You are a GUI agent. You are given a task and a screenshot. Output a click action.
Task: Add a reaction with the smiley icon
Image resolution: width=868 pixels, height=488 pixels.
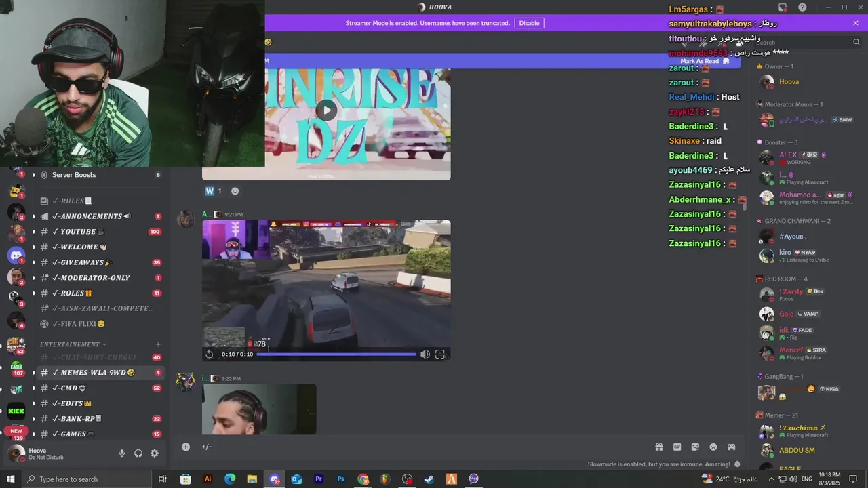235,191
